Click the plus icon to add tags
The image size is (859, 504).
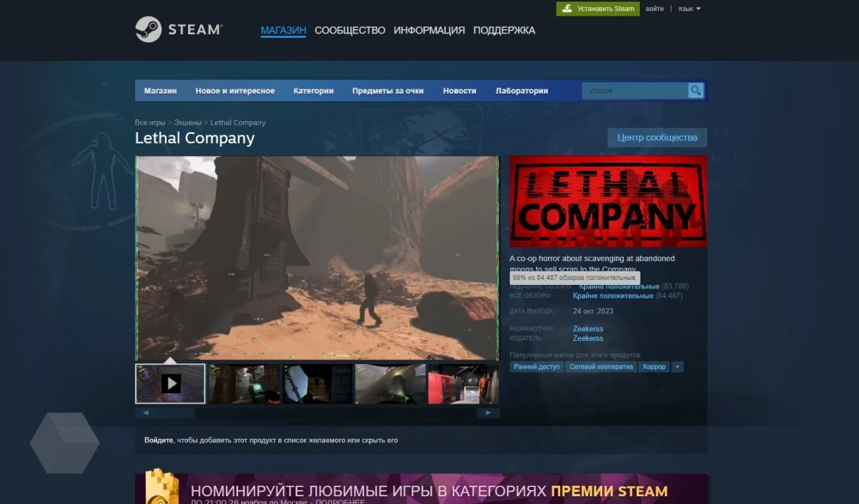point(678,367)
